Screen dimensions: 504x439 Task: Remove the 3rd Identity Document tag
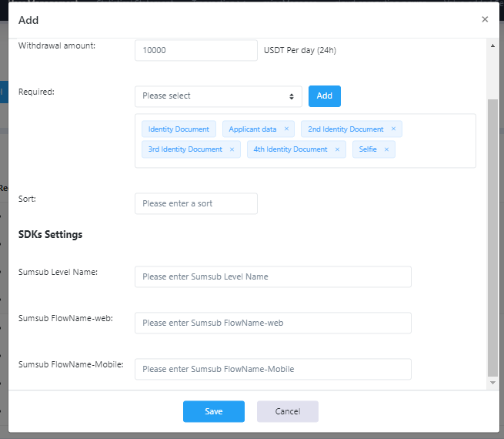point(232,149)
